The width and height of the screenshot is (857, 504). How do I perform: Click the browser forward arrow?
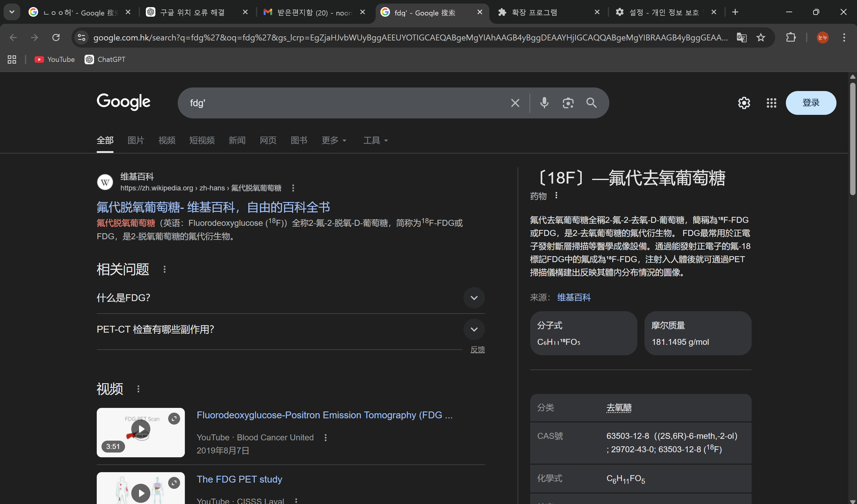click(34, 37)
